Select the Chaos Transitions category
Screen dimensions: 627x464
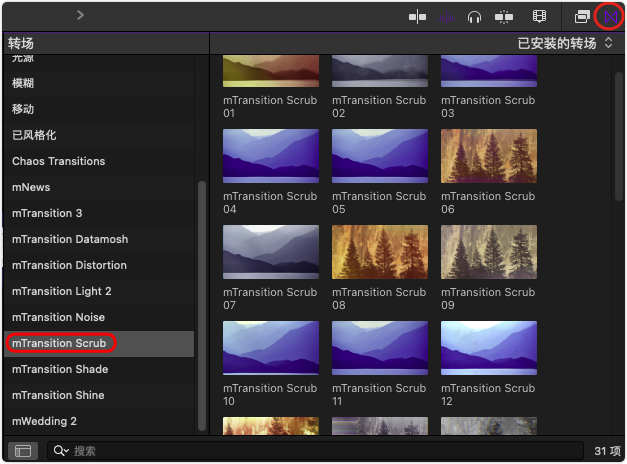(99, 161)
